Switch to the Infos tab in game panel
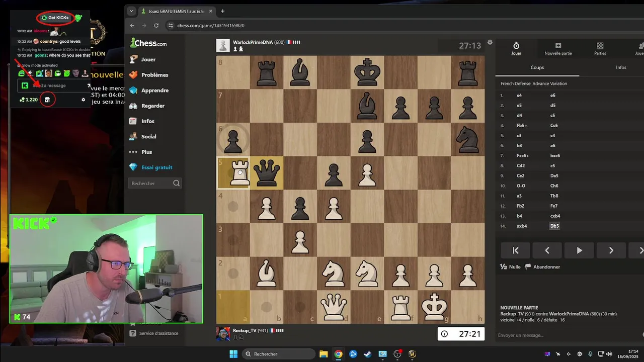 click(x=621, y=67)
